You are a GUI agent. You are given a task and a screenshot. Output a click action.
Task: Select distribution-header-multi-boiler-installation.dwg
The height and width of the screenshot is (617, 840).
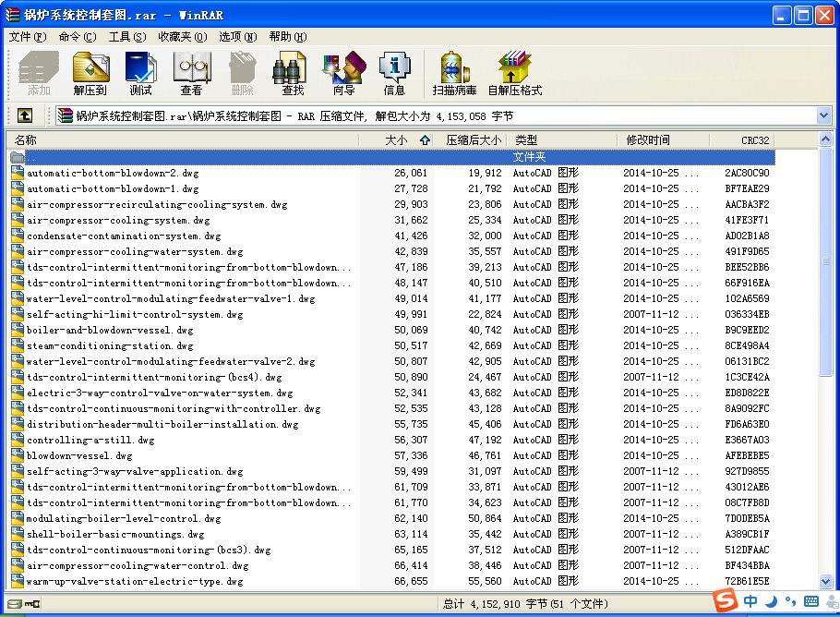(162, 424)
